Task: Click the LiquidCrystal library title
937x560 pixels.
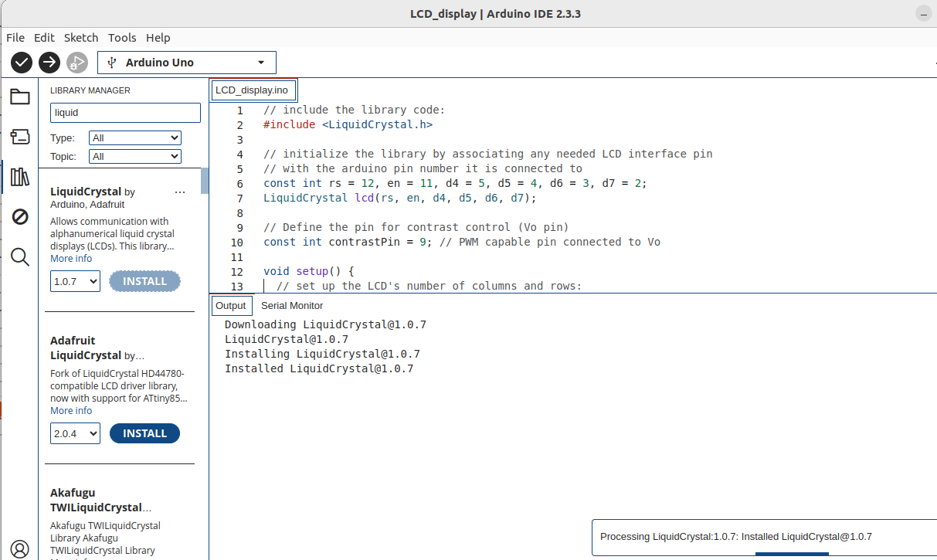Action: (x=86, y=192)
